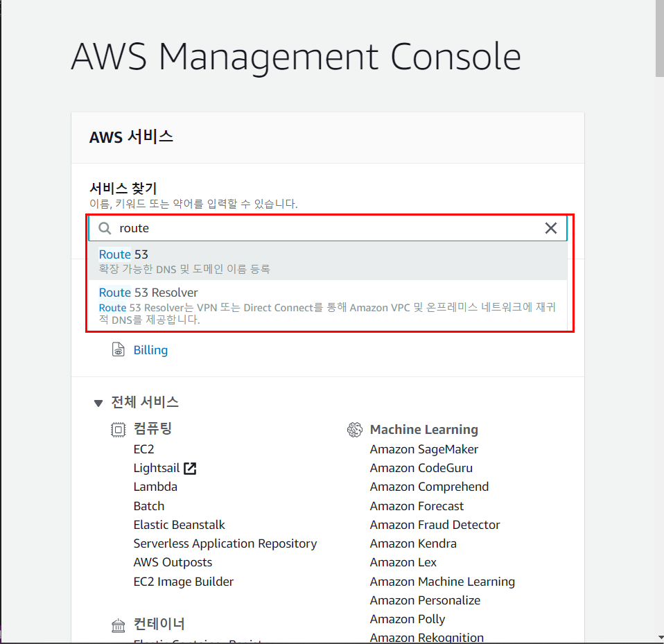Open Amazon Personalize
Screen dimensions: 664x644
point(425,600)
